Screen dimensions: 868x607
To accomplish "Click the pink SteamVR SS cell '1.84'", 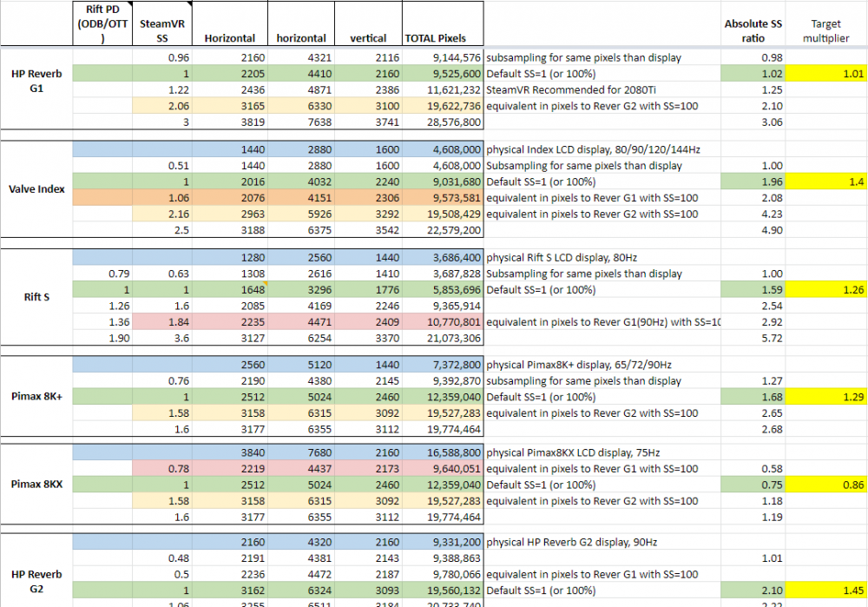I will click(x=162, y=322).
